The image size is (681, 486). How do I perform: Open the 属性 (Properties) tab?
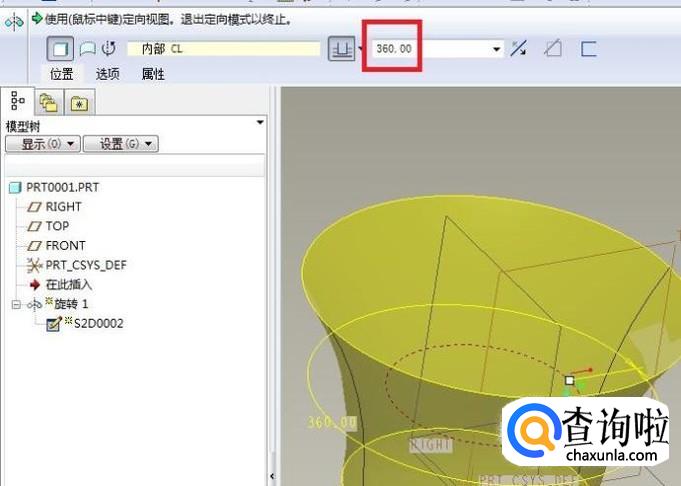point(153,74)
